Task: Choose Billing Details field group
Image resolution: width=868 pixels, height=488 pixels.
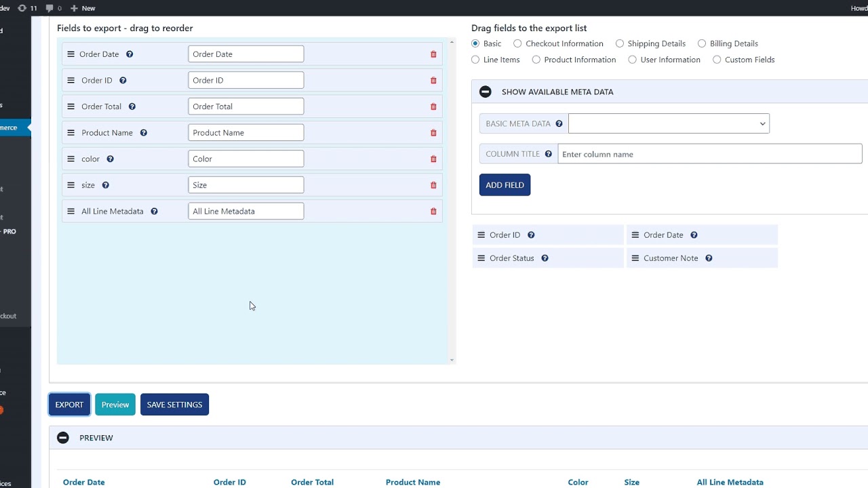Action: point(702,43)
